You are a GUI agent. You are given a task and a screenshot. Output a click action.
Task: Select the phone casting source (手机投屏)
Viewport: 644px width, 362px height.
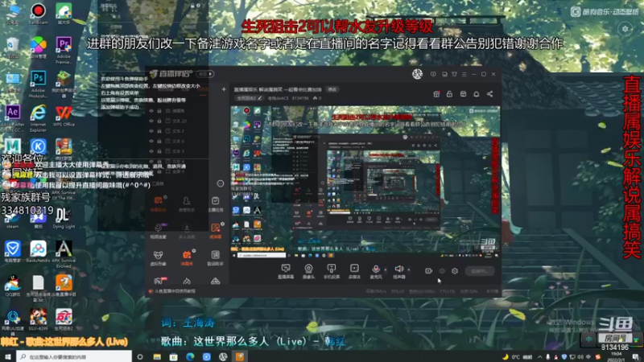[x=332, y=271]
